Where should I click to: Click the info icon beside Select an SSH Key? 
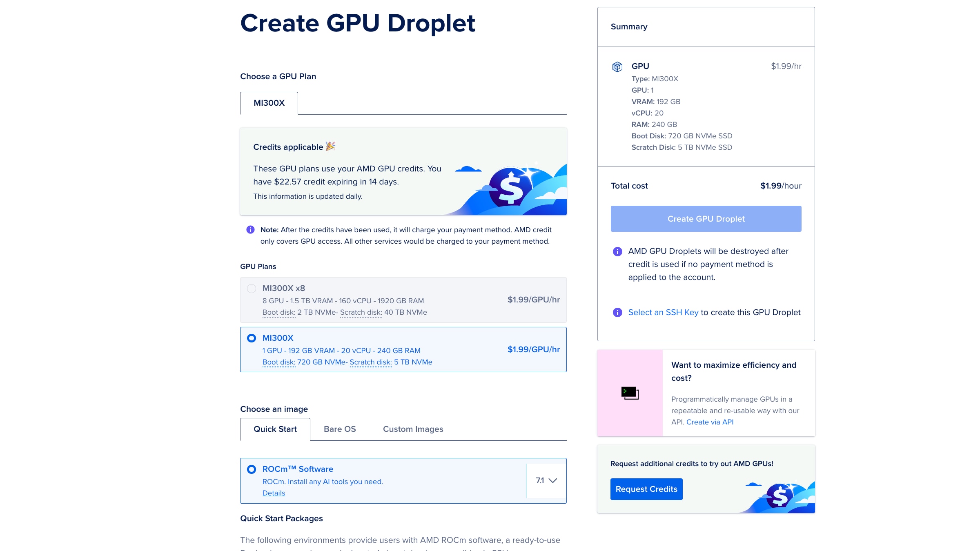617,312
